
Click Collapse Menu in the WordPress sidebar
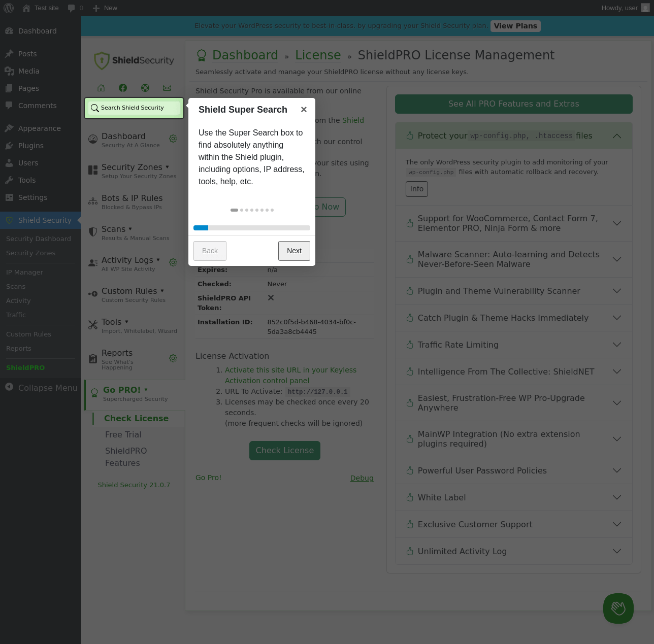41,388
